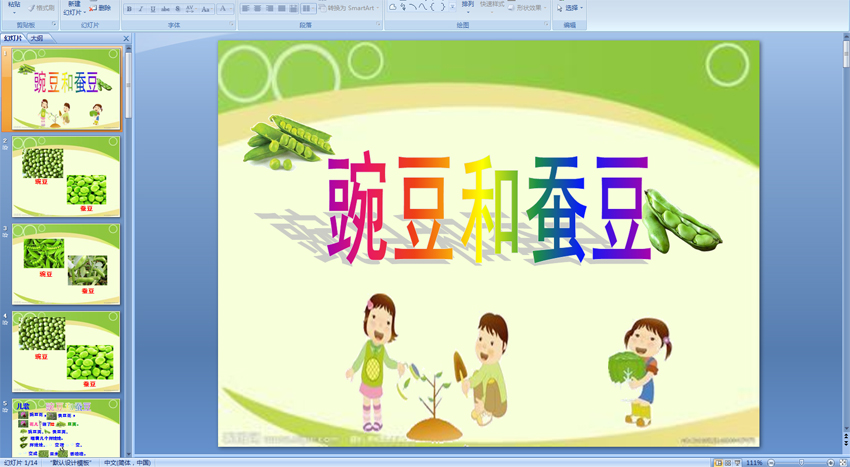850x467 pixels.
Task: Switch to Outline (大纲) pane tab
Action: (37, 39)
